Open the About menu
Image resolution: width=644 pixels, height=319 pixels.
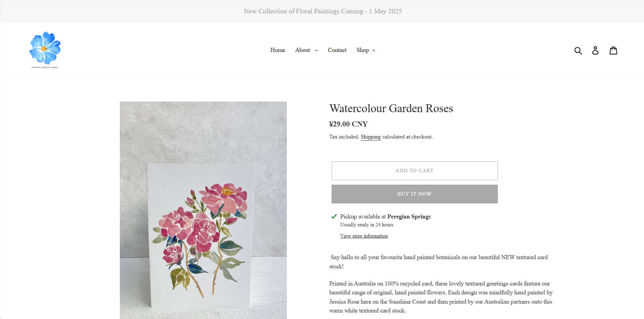(x=303, y=50)
